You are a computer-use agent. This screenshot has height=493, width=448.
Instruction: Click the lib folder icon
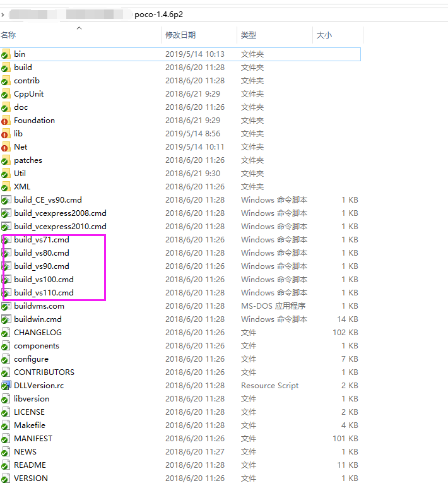coord(6,134)
